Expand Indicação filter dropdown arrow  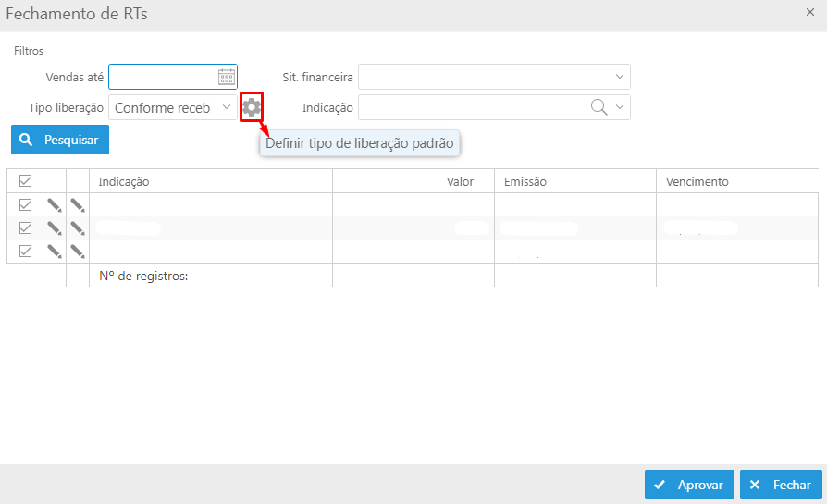pyautogui.click(x=620, y=107)
